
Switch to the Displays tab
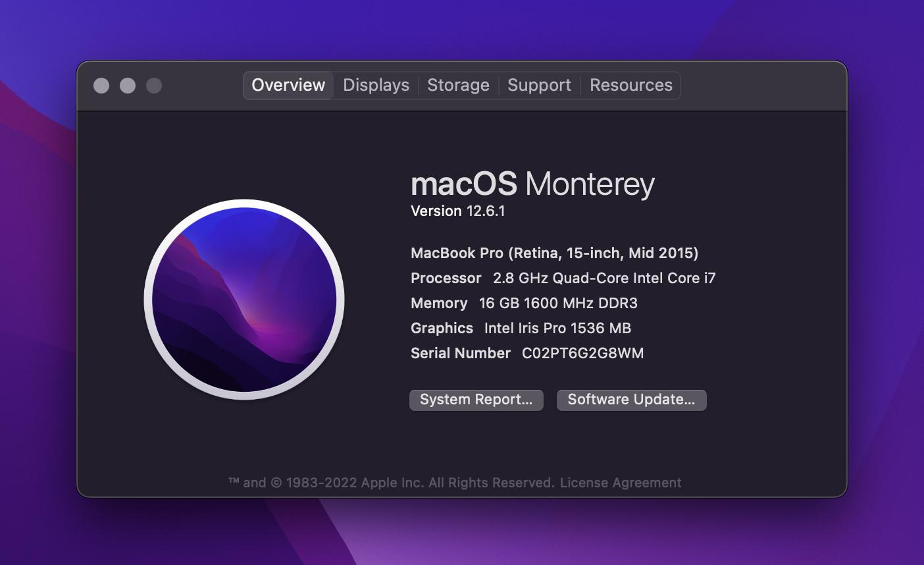coord(376,86)
